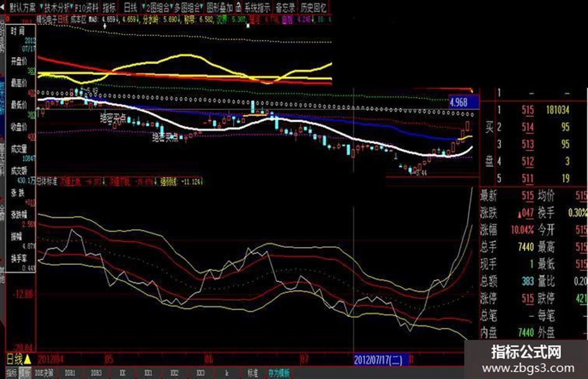588x379 pixels.
Task: Open 系统指示 from the toolbar
Action: 257,7
